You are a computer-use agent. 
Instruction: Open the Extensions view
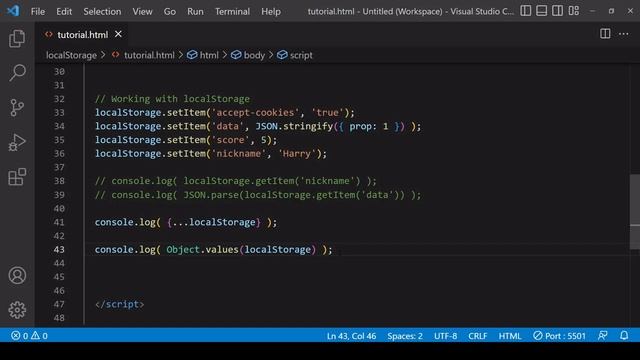17,177
